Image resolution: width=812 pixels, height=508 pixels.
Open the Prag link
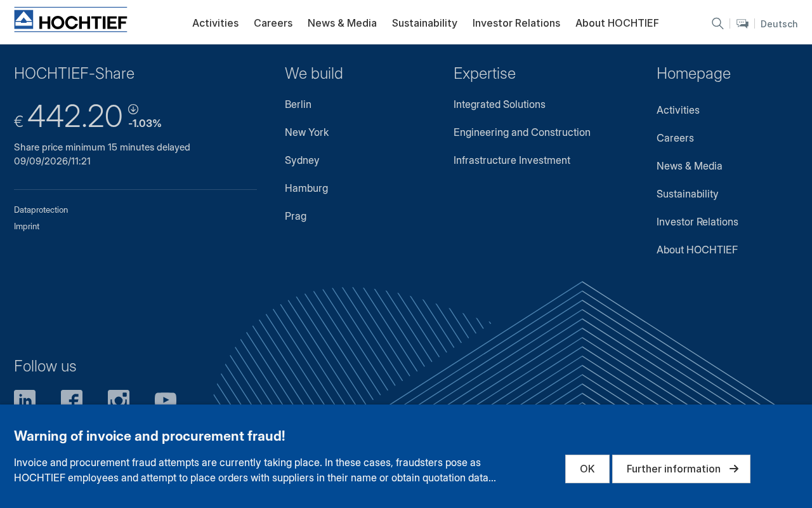(296, 217)
